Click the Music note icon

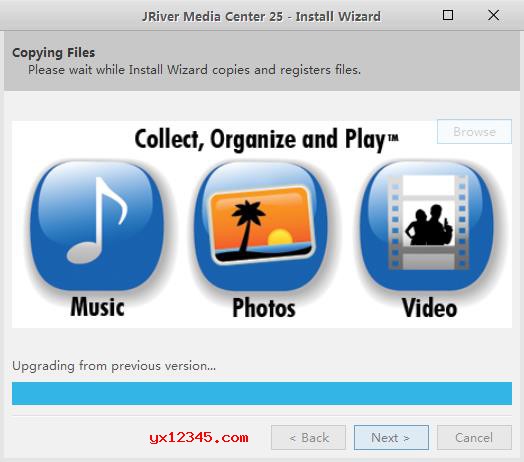97,225
